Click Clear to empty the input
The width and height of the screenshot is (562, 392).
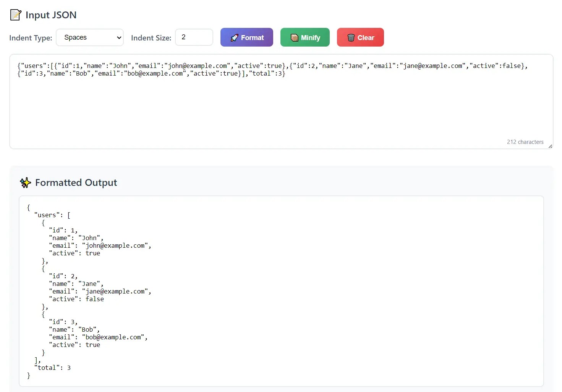(x=360, y=37)
